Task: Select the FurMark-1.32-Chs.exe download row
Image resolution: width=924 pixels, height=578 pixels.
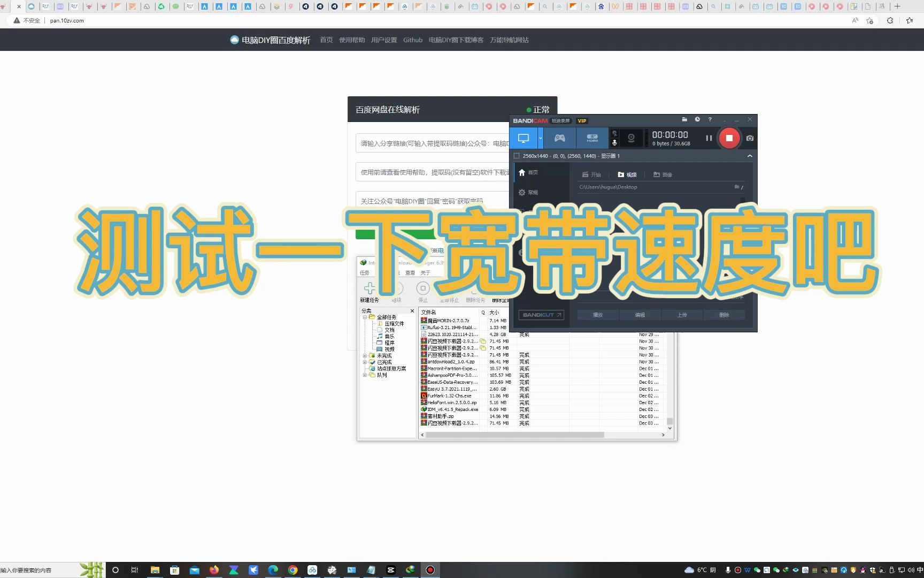Action: tap(542, 396)
